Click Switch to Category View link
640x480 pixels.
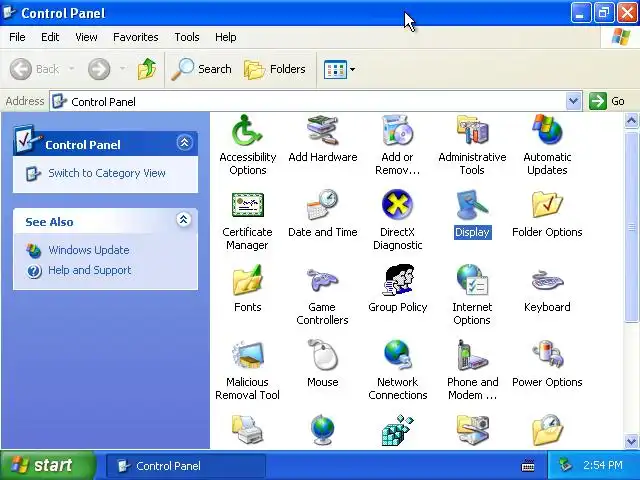point(107,173)
